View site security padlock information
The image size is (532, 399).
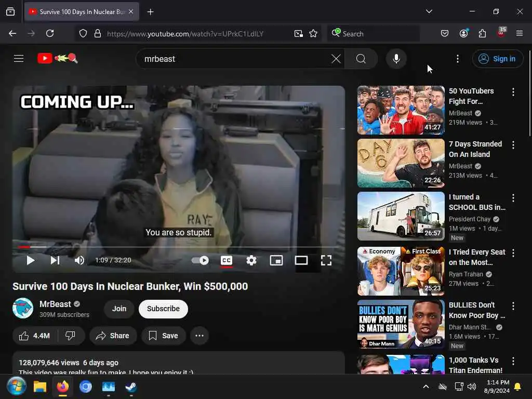point(97,34)
